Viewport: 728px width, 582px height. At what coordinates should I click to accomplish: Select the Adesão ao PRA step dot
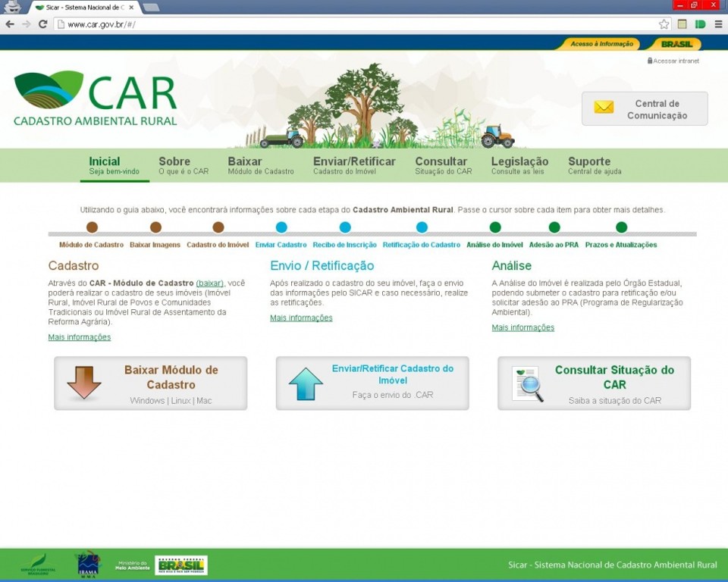click(554, 227)
